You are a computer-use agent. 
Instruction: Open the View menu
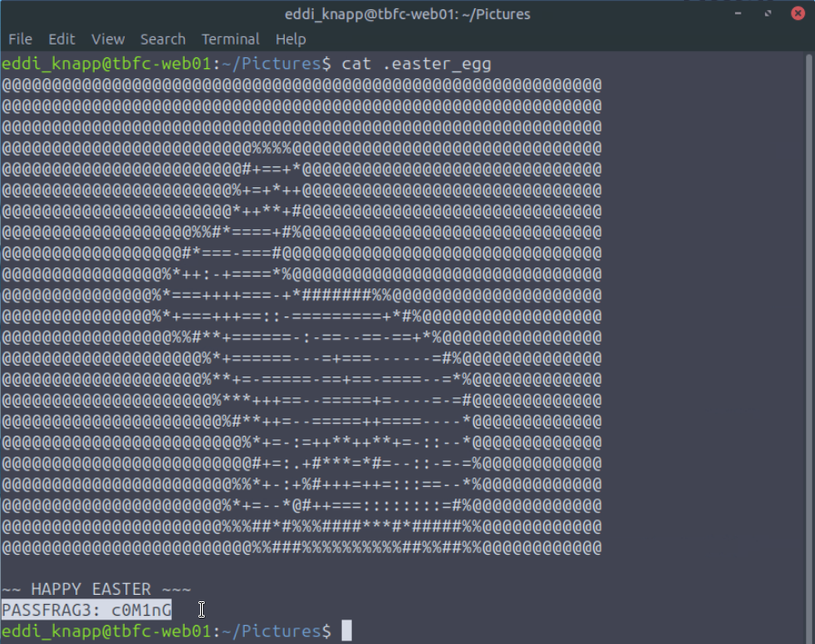[x=108, y=39]
